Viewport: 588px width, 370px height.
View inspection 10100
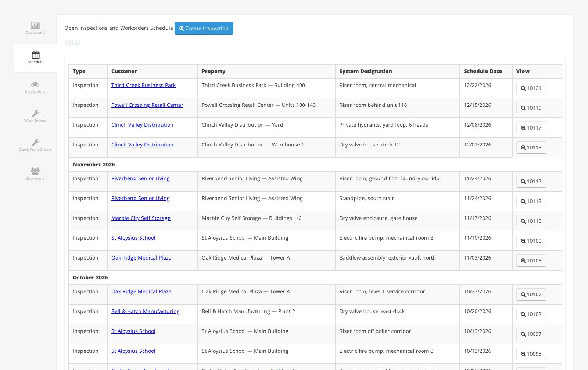click(x=531, y=241)
